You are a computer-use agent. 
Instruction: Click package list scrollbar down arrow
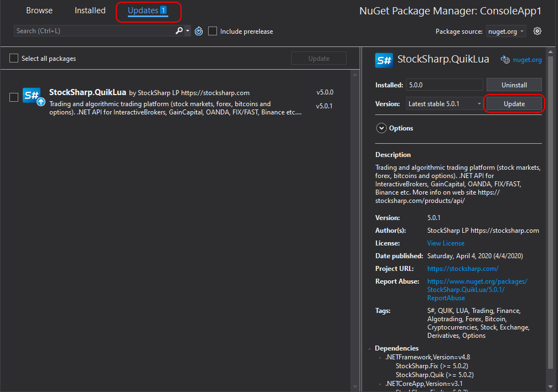coord(355,386)
